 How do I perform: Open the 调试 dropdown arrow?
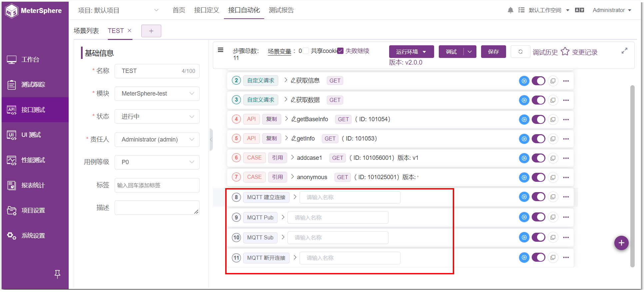click(470, 52)
